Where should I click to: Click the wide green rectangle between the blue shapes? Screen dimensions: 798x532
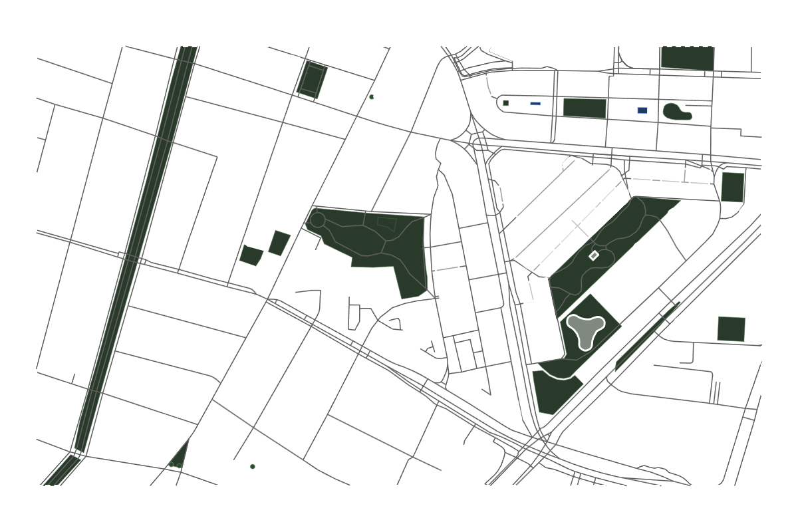coord(585,108)
